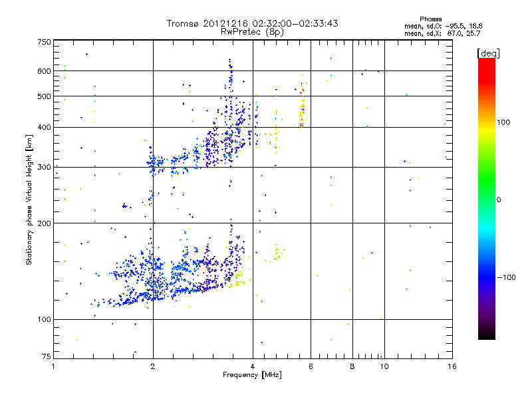Click the colorbar '-100' tick label
This screenshot has width=532, height=399.
click(506, 277)
